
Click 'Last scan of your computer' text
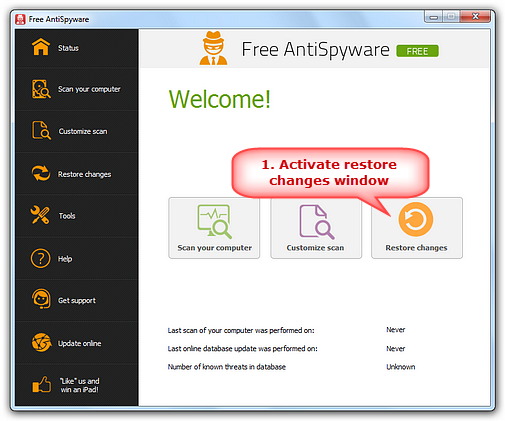click(x=241, y=330)
